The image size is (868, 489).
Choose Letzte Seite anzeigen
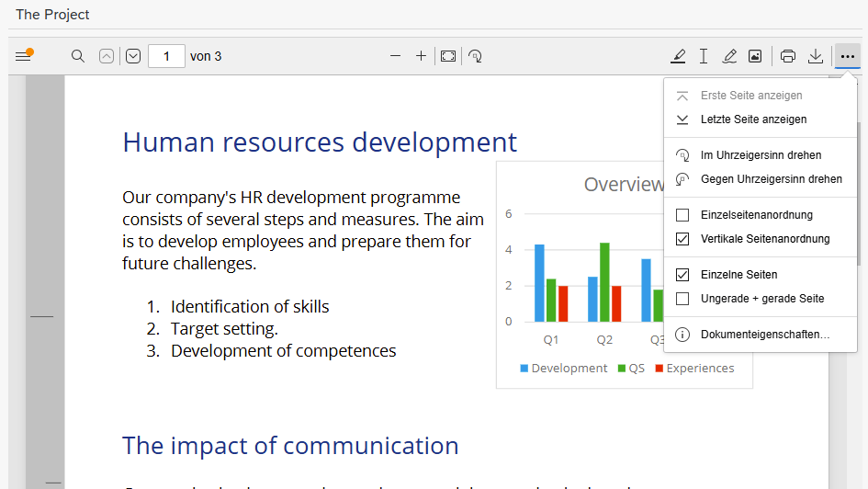point(760,119)
